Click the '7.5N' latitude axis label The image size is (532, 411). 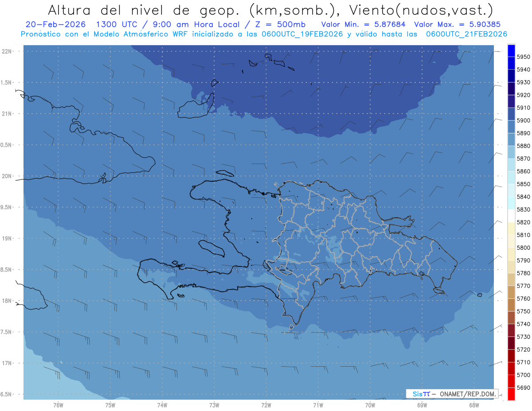(7, 332)
